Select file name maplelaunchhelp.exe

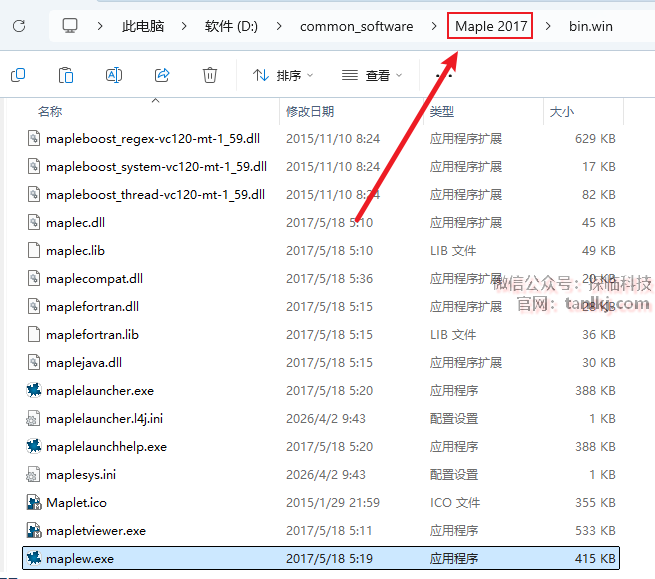[x=107, y=447]
